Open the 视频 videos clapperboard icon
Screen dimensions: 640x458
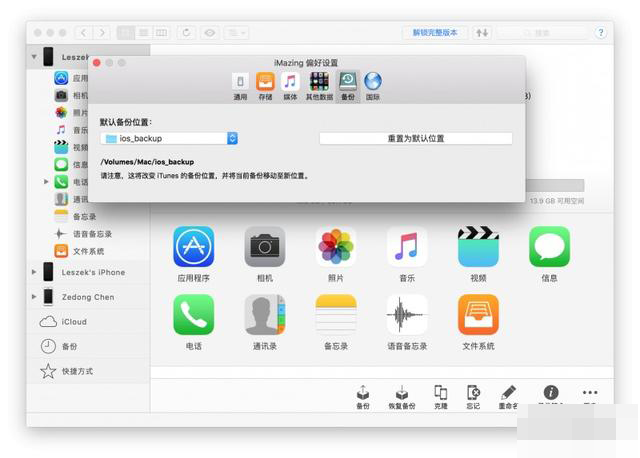(x=478, y=246)
